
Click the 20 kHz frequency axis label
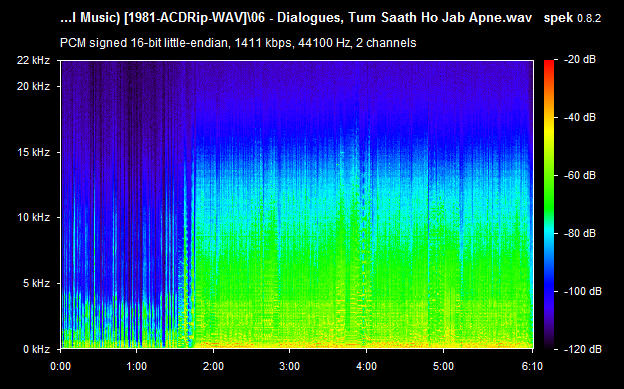33,86
